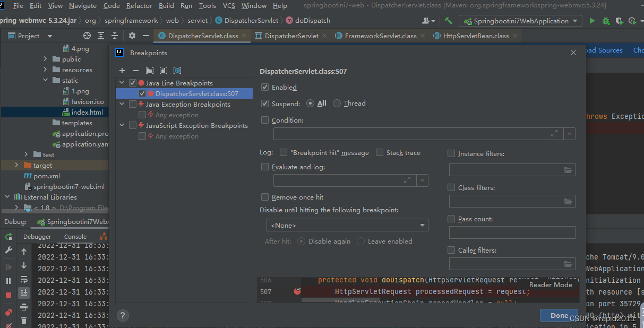Screen dimensions: 644x328
Task: Toggle Suspend checkbox
Action: tap(265, 103)
